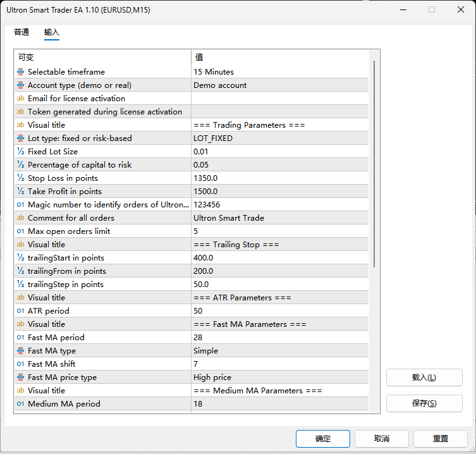
Task: Click the double icon beside Fixed Lot Size
Action: coord(20,152)
